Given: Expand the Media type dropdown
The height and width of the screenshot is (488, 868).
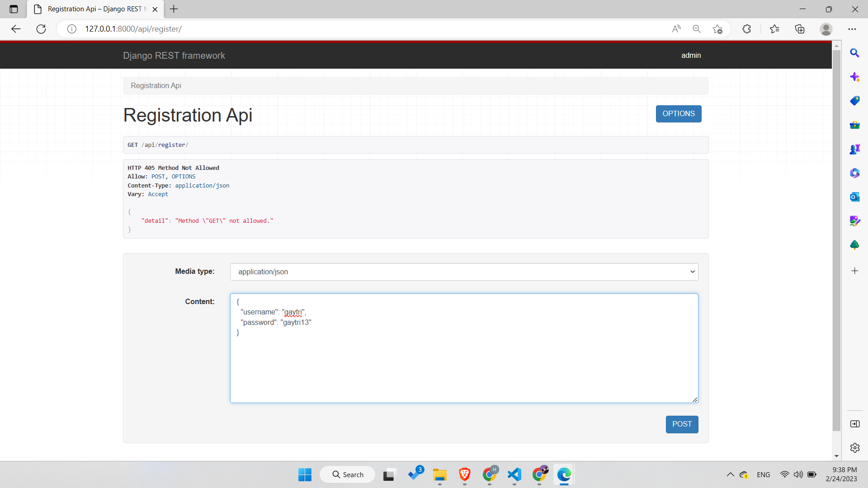Looking at the screenshot, I should click(464, 272).
